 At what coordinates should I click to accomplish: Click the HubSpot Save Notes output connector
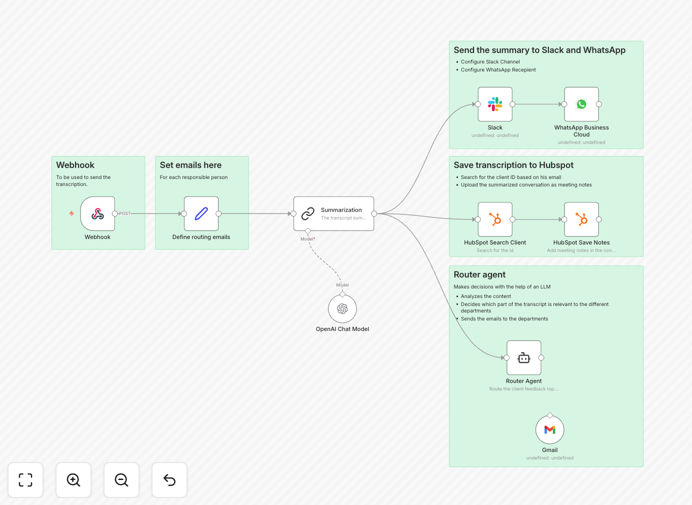click(x=599, y=219)
